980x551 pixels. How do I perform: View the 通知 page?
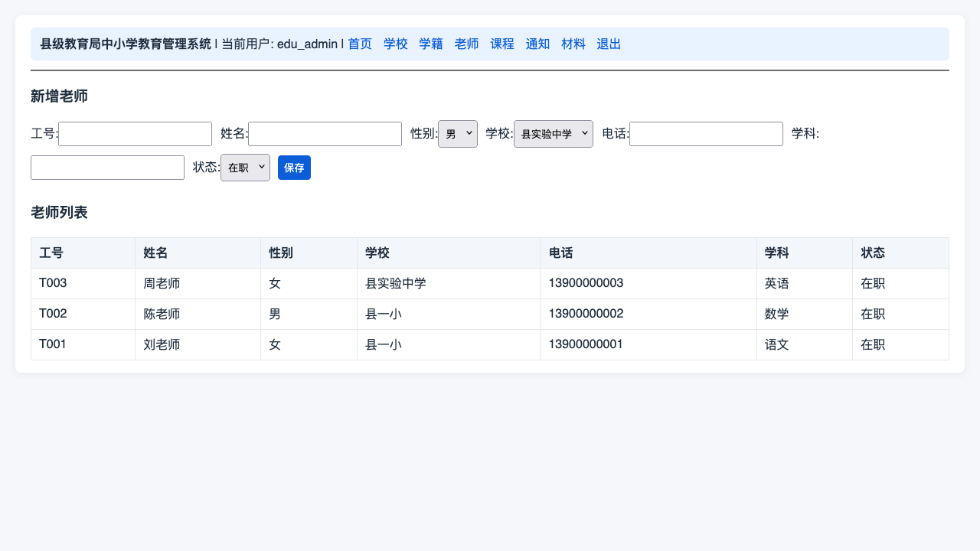[x=537, y=44]
